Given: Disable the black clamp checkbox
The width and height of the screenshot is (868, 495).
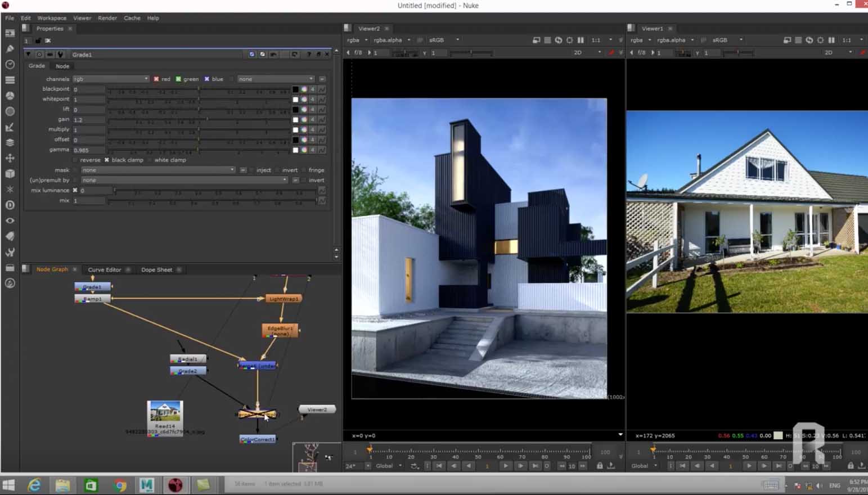Looking at the screenshot, I should pyautogui.click(x=106, y=160).
